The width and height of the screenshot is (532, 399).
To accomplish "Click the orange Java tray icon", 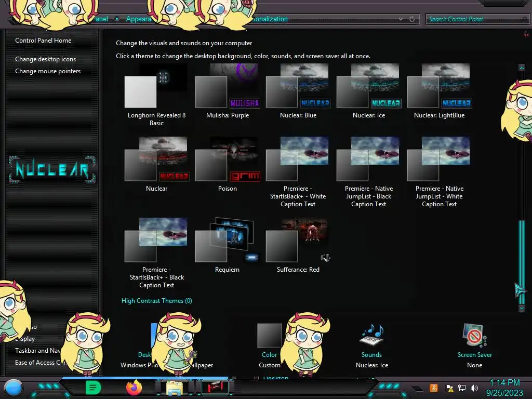I will click(x=433, y=388).
